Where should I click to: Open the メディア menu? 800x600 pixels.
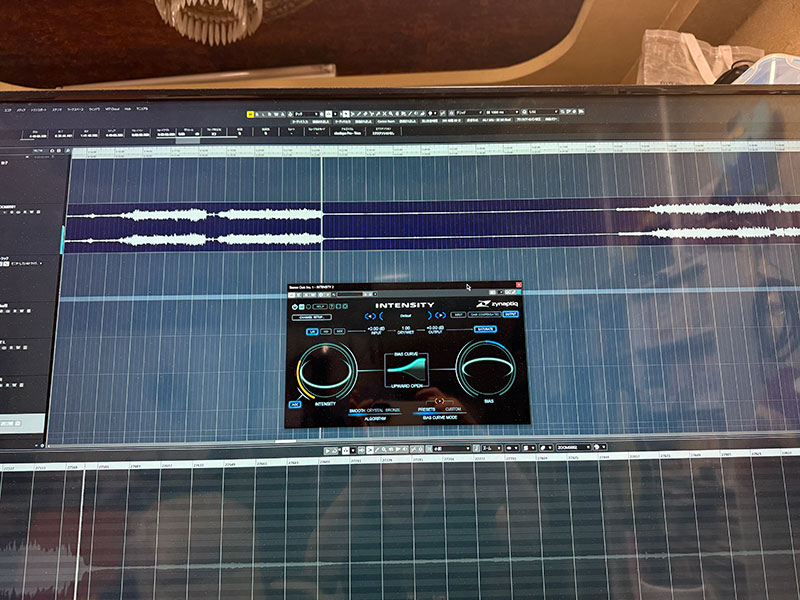[x=21, y=110]
